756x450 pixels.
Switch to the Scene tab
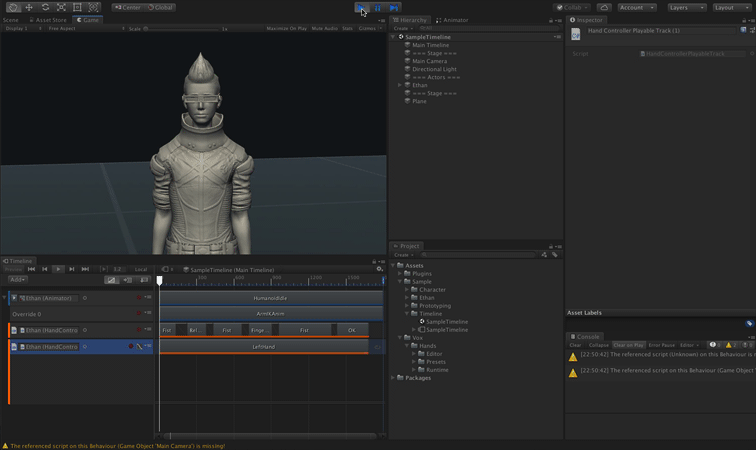pyautogui.click(x=10, y=19)
